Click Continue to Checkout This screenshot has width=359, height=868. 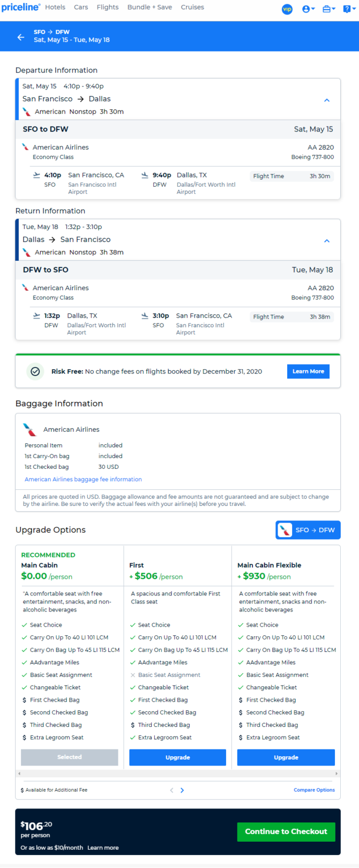286,832
